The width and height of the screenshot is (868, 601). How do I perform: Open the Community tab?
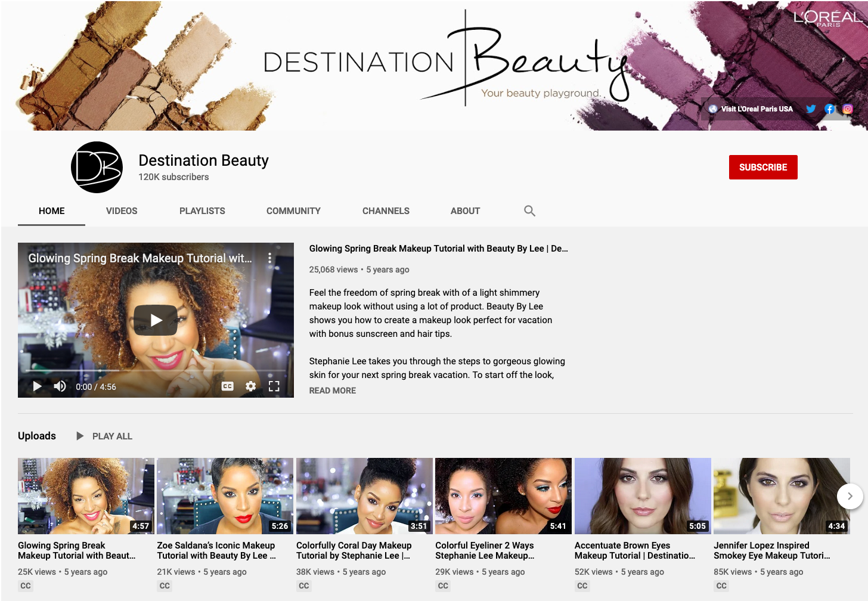point(293,211)
